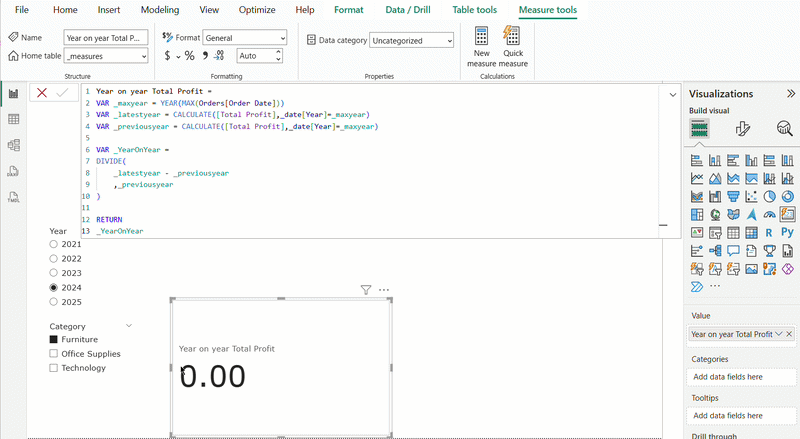Check the Office Supplies category checkbox
The width and height of the screenshot is (800, 439).
click(54, 353)
